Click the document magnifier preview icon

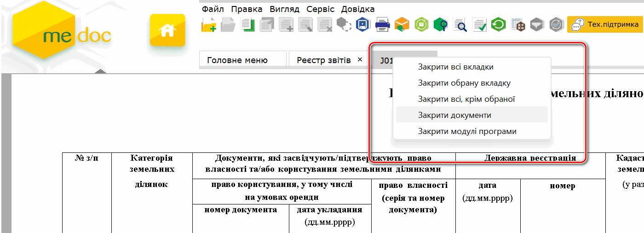460,24
